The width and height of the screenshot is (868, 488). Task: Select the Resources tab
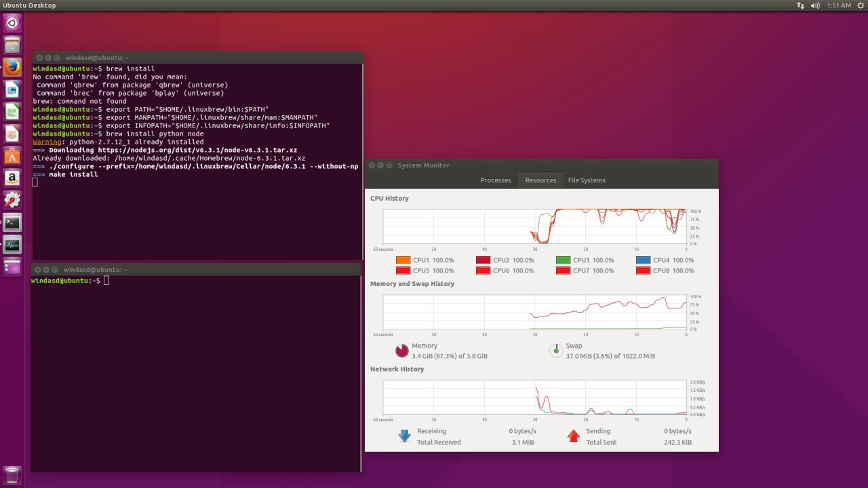(x=540, y=180)
